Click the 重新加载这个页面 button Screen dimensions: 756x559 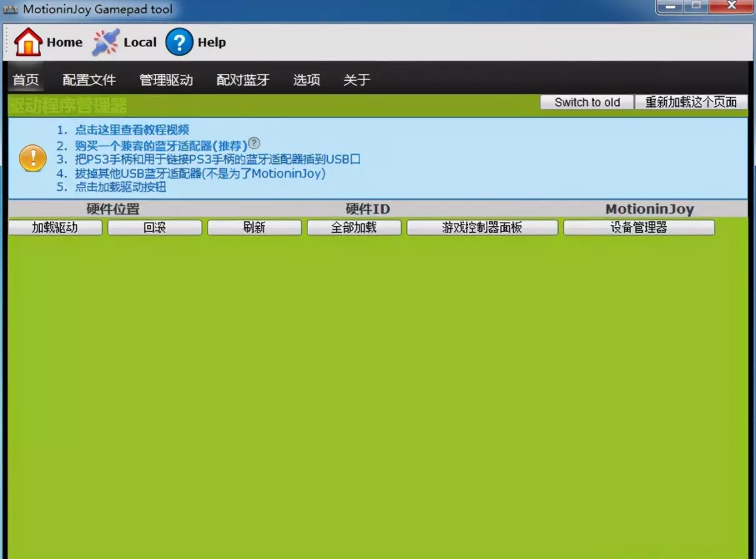691,103
